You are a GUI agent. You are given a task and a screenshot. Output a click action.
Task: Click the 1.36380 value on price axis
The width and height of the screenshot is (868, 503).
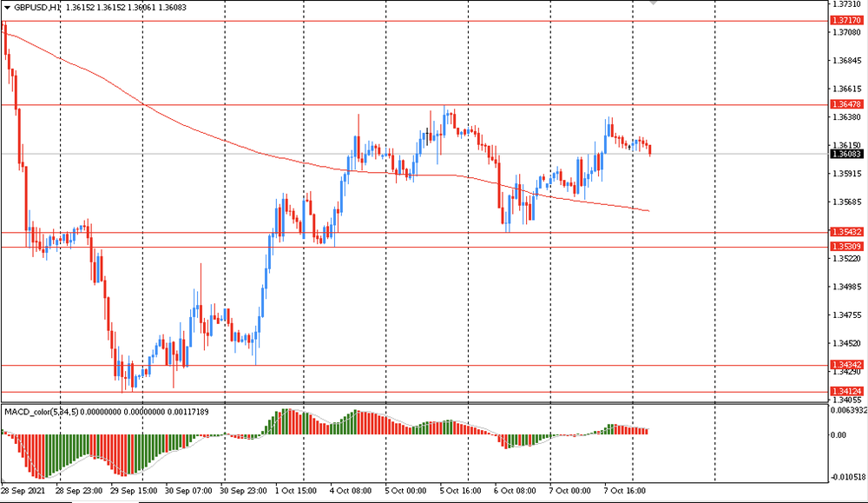pyautogui.click(x=847, y=117)
